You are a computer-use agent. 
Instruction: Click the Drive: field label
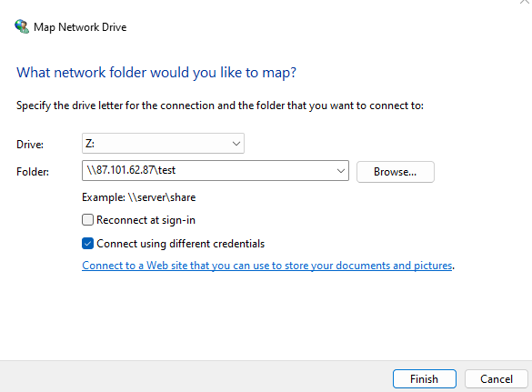click(30, 145)
